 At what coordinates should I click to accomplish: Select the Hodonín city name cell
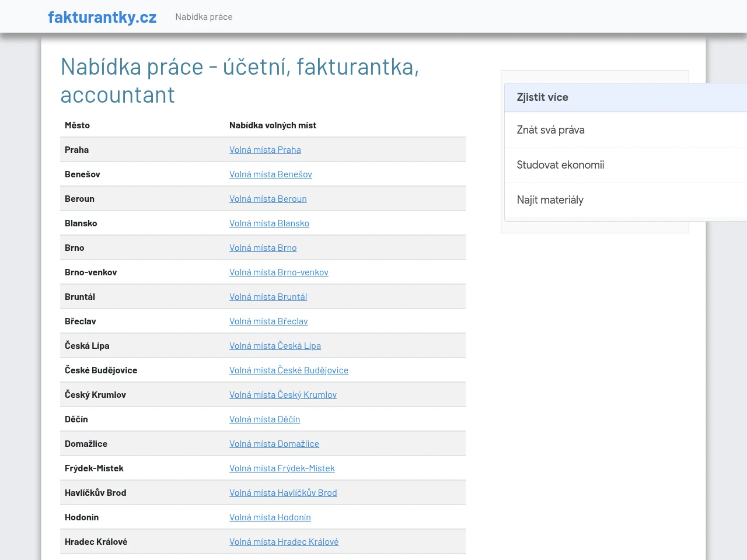click(x=142, y=517)
